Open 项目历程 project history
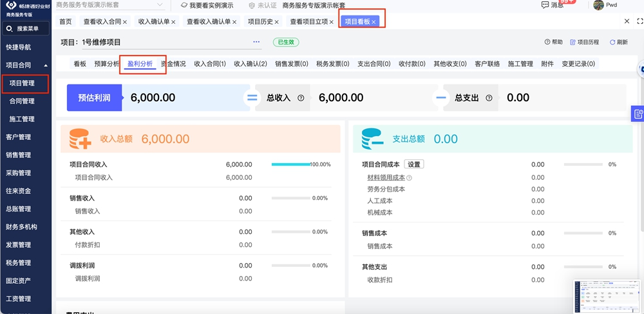The height and width of the screenshot is (314, 644). click(x=585, y=42)
